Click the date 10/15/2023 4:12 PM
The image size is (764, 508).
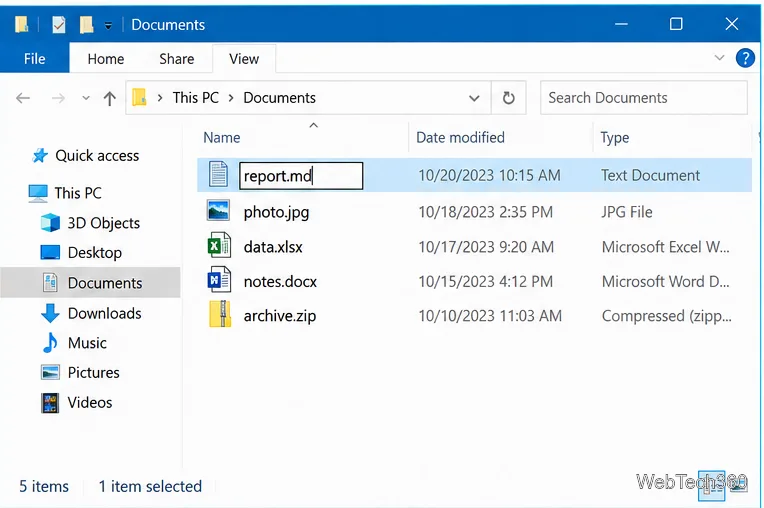tap(485, 282)
